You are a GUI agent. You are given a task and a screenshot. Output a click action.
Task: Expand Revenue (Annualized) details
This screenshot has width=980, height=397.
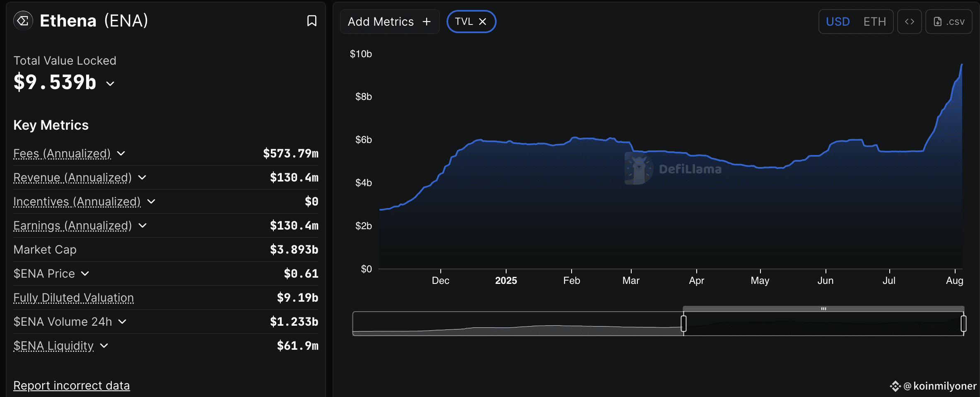pos(142,177)
